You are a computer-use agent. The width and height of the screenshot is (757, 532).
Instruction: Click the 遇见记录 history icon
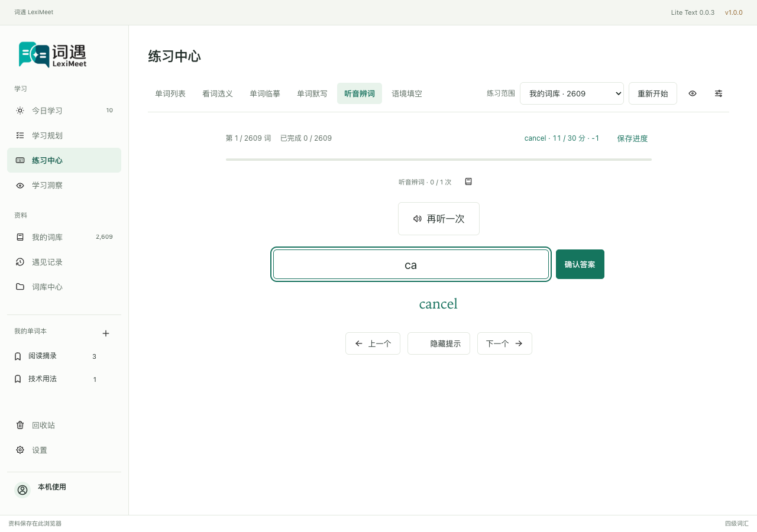click(20, 262)
